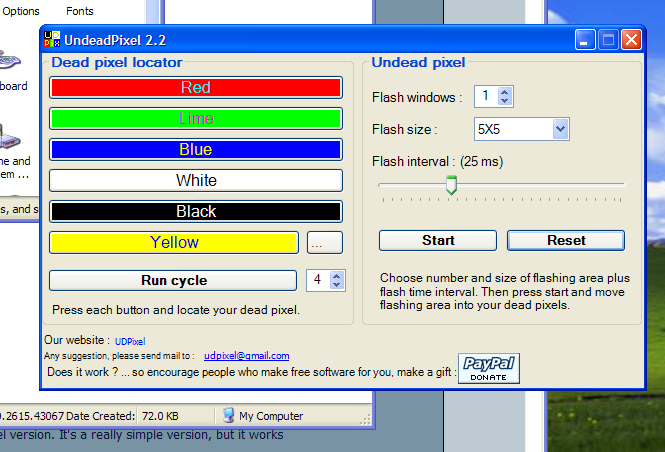Click the Flash windows number field
The image size is (665, 452).
[486, 96]
